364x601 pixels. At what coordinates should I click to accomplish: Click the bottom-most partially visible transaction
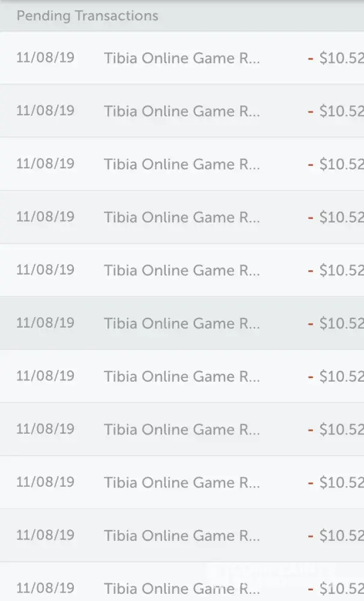click(x=181, y=587)
